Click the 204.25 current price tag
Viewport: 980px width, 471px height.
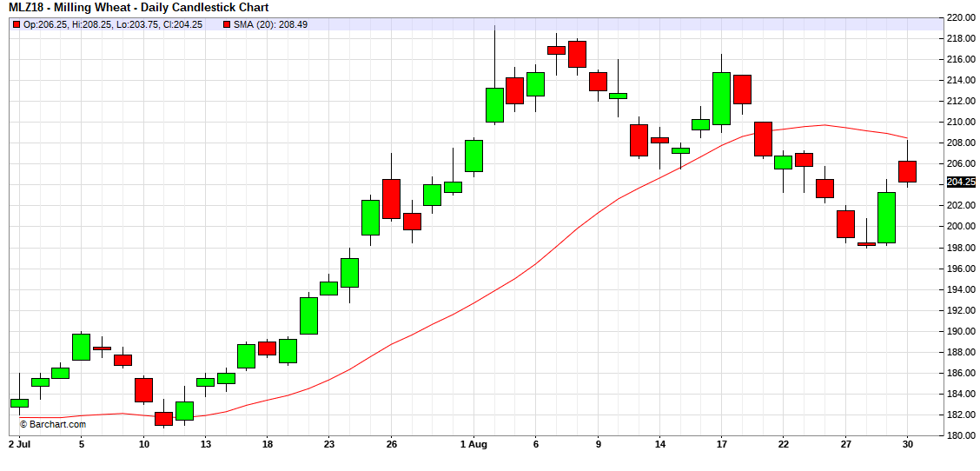tap(960, 182)
